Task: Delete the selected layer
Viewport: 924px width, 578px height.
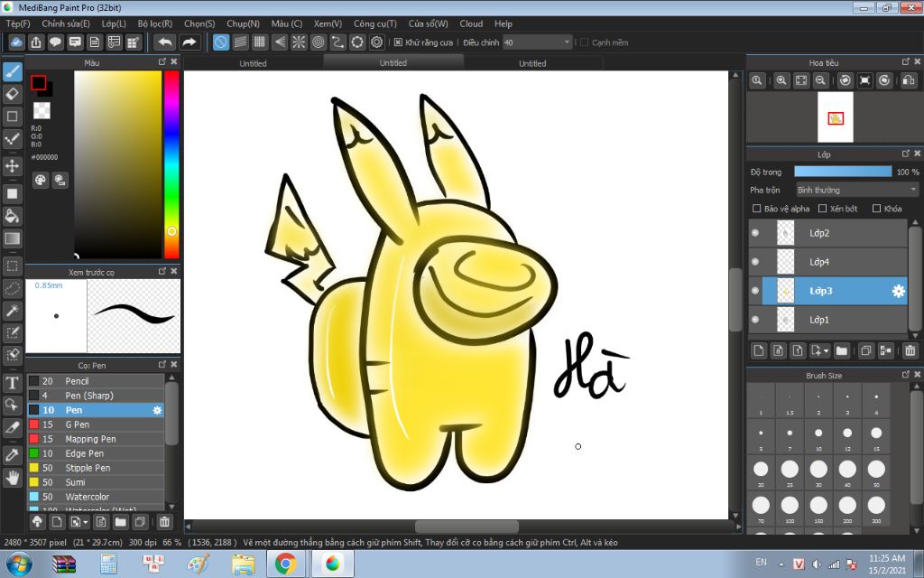Action: coord(910,350)
